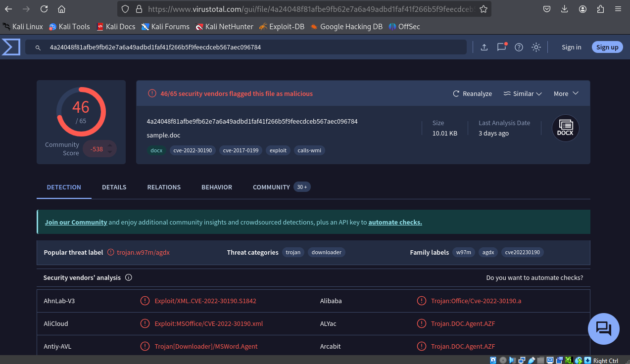Click Do you want to automate checks?
630x364 pixels.
pyautogui.click(x=534, y=277)
